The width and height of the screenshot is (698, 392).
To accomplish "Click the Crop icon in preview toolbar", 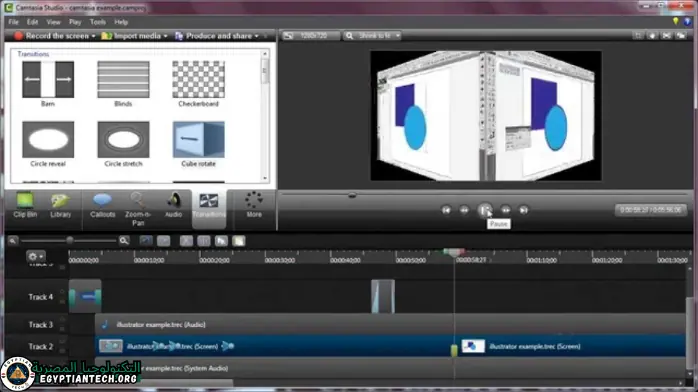I will (638, 36).
